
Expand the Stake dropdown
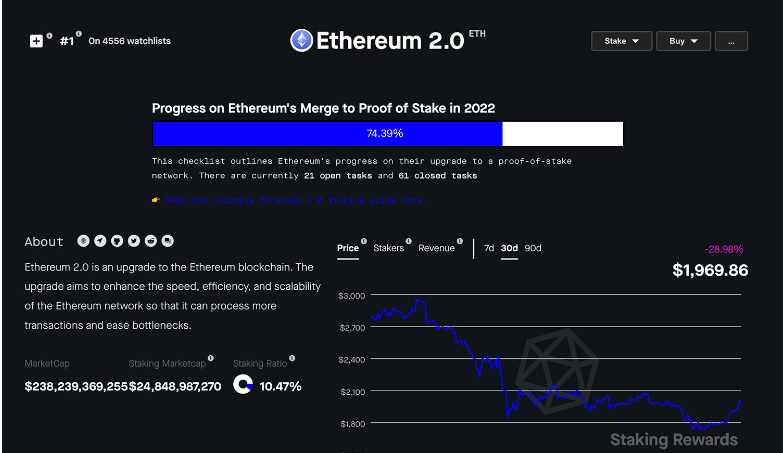tap(621, 41)
